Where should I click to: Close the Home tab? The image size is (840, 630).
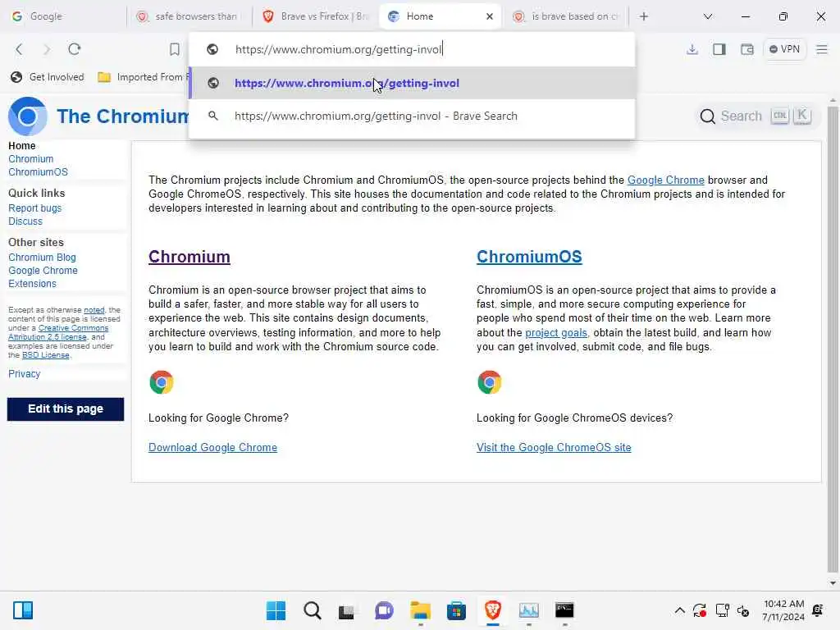[x=489, y=16]
